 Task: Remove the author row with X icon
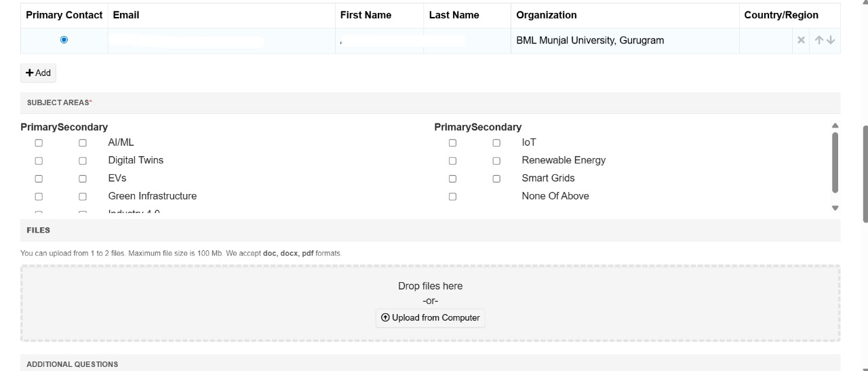[x=801, y=40]
